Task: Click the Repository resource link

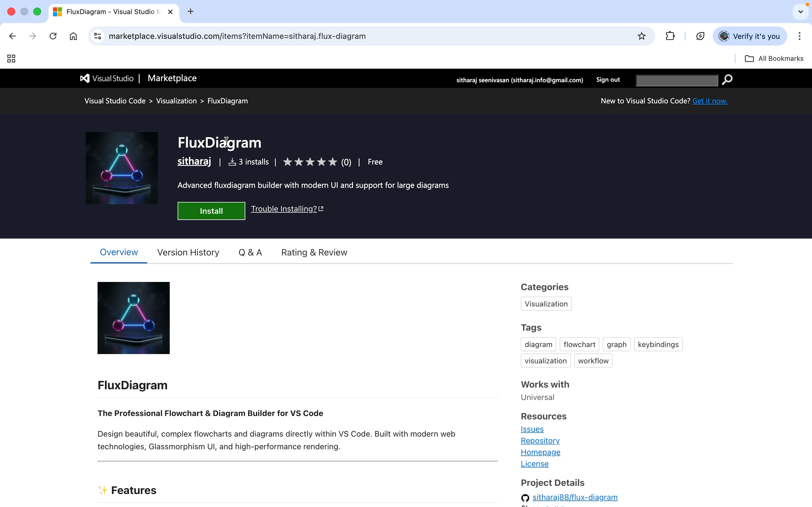Action: pyautogui.click(x=540, y=441)
